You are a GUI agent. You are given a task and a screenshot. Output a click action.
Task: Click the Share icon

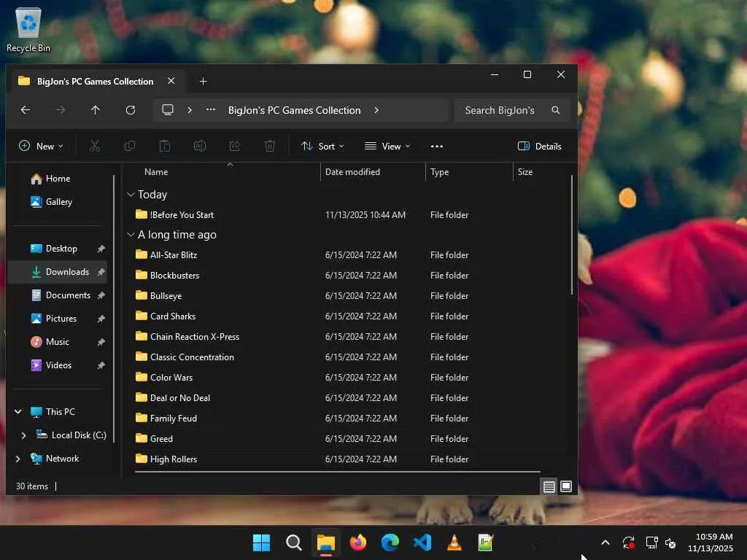pyautogui.click(x=235, y=146)
